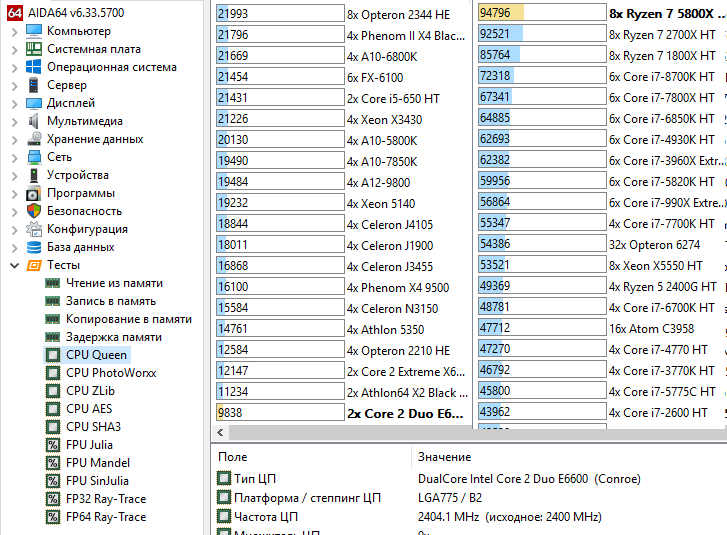
Task: Click the Операционная система Windows icon
Action: [x=34, y=67]
